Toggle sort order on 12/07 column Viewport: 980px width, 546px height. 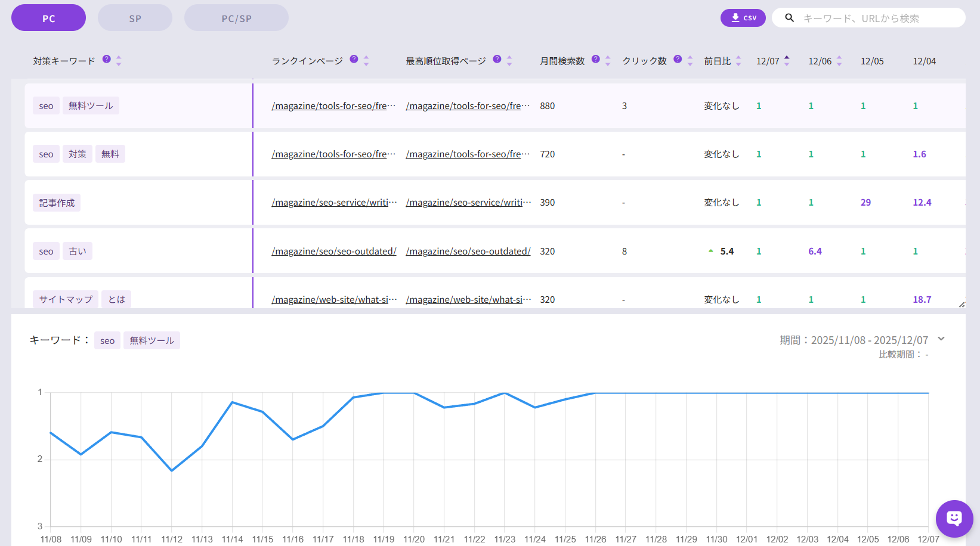[x=787, y=61]
